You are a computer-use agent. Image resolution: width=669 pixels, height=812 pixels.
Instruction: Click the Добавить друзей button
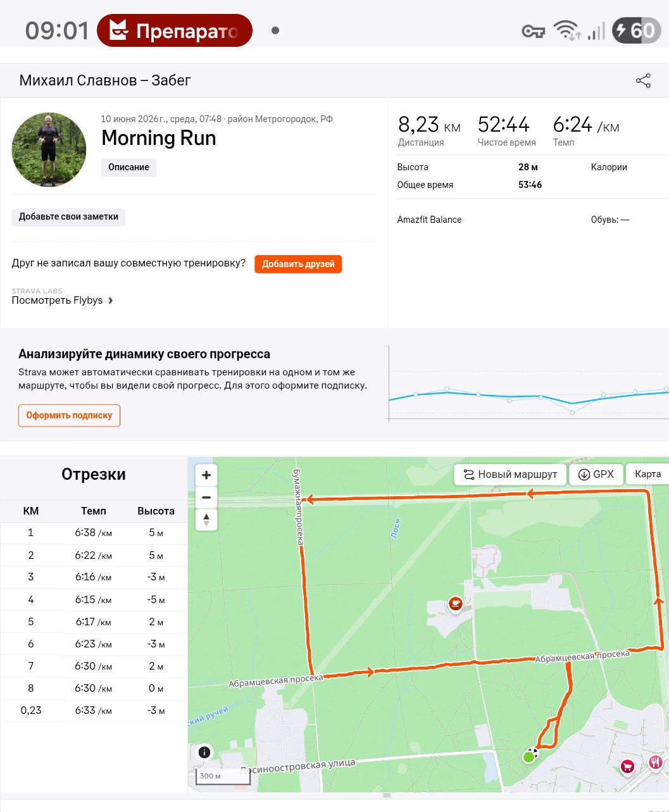coord(298,264)
